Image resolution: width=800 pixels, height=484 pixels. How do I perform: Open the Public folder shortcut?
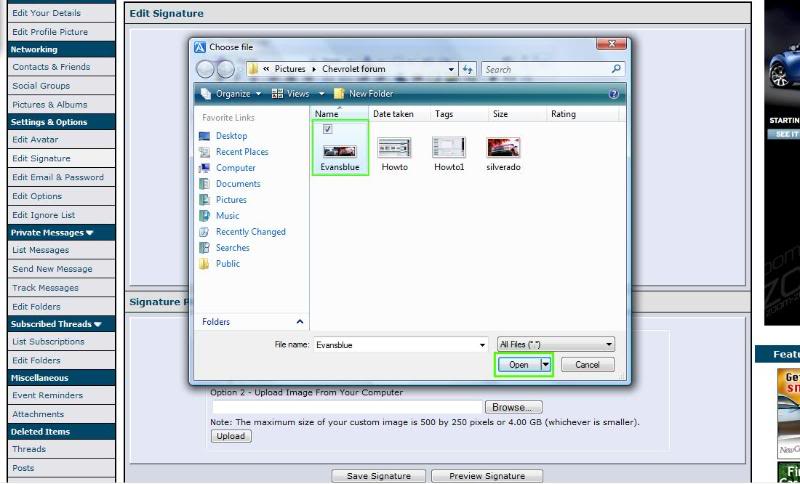point(205,264)
